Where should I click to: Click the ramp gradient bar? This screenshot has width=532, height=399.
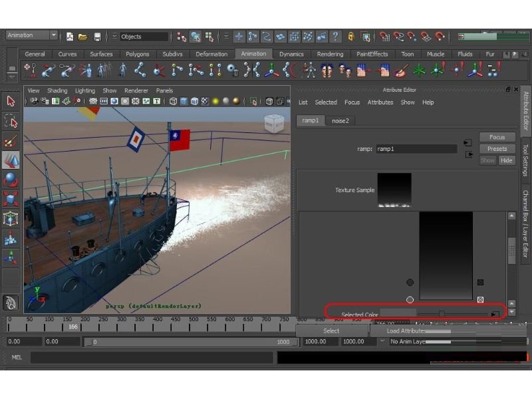pyautogui.click(x=446, y=255)
